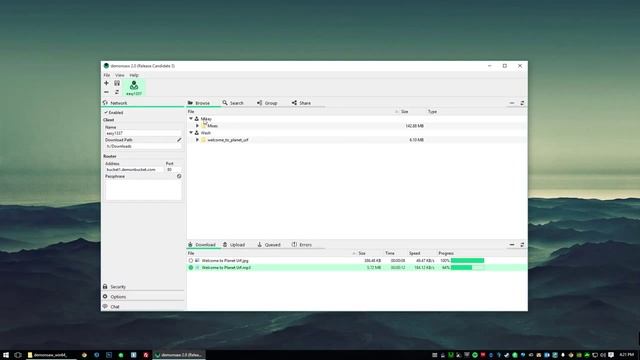640x360 pixels.
Task: Click the 100% progress bar
Action: [467, 260]
